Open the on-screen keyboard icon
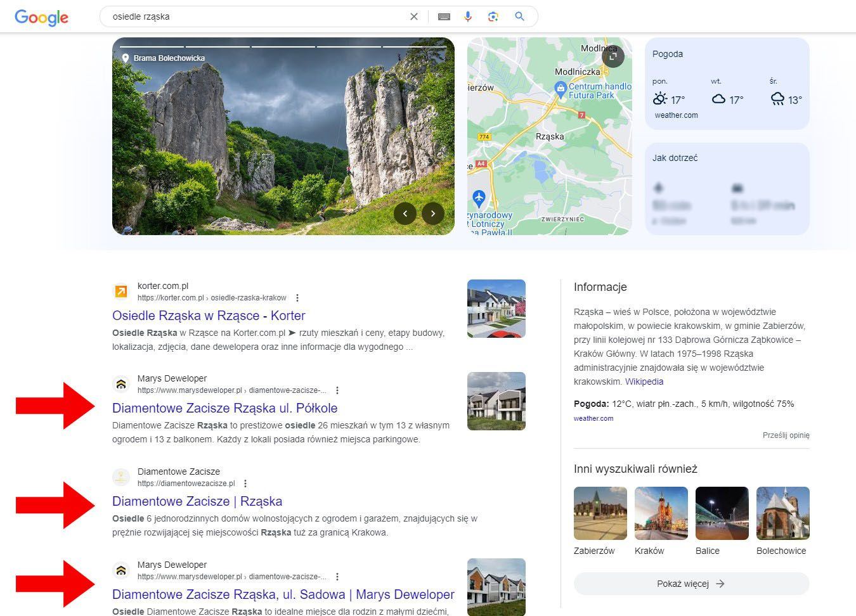856x616 pixels. (x=444, y=16)
